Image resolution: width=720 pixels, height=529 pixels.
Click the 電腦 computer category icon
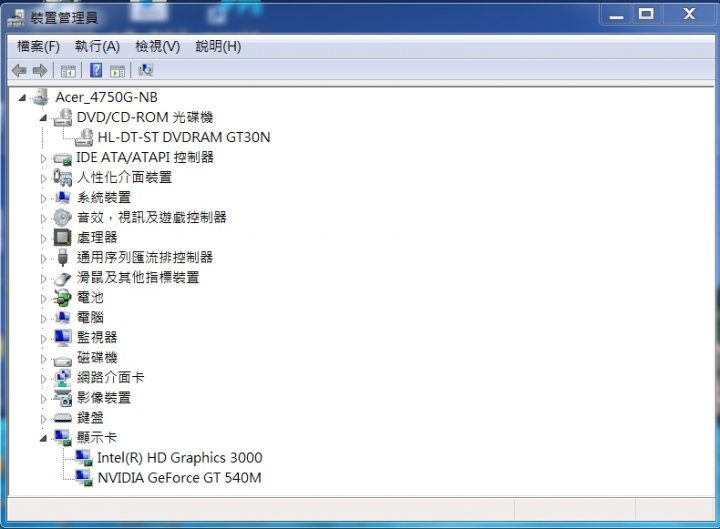coord(62,317)
